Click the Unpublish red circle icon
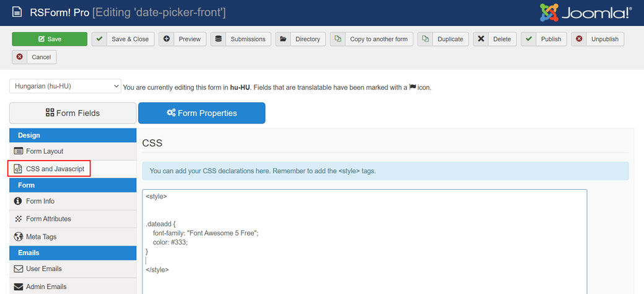This screenshot has width=644, height=294. (x=579, y=39)
